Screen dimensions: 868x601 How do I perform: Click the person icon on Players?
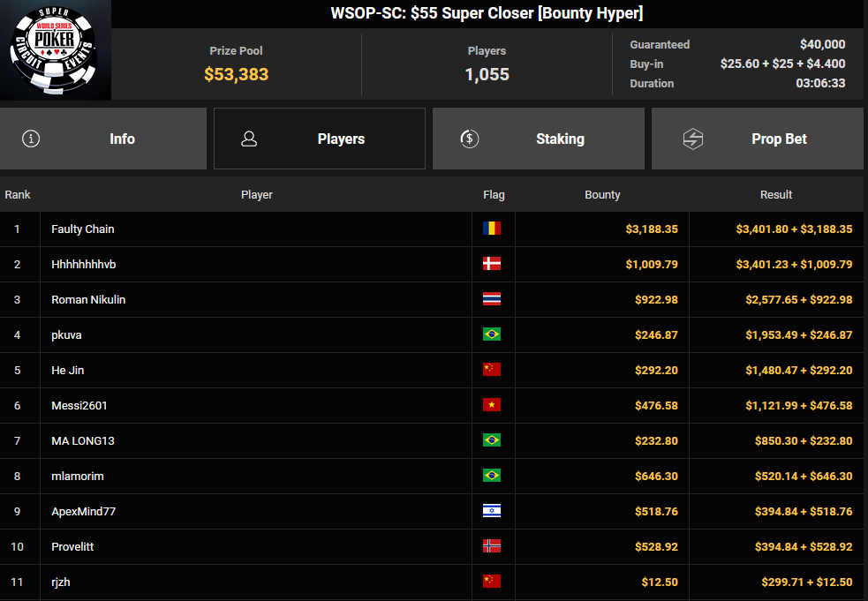(249, 139)
